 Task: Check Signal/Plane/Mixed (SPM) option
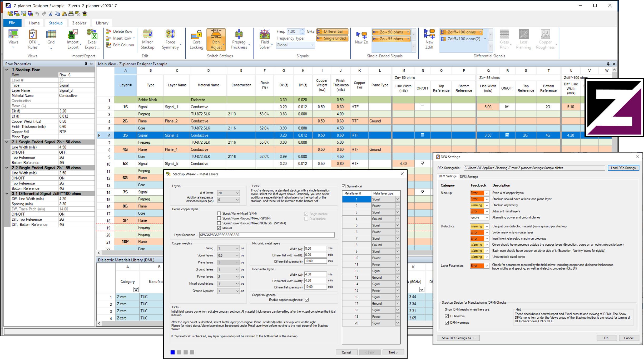coord(219,213)
